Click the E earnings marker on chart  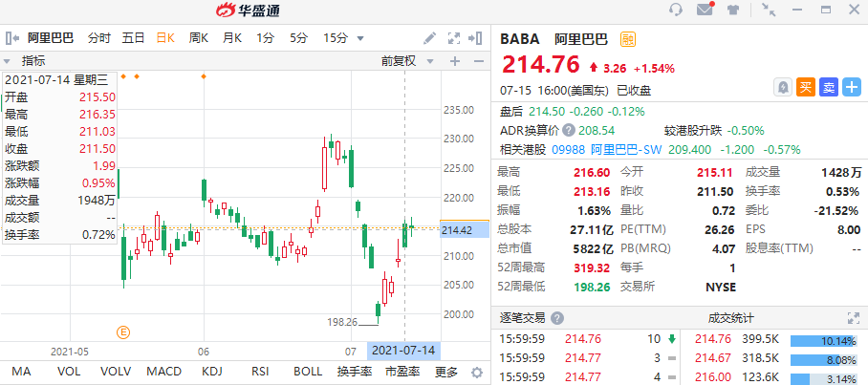click(123, 332)
